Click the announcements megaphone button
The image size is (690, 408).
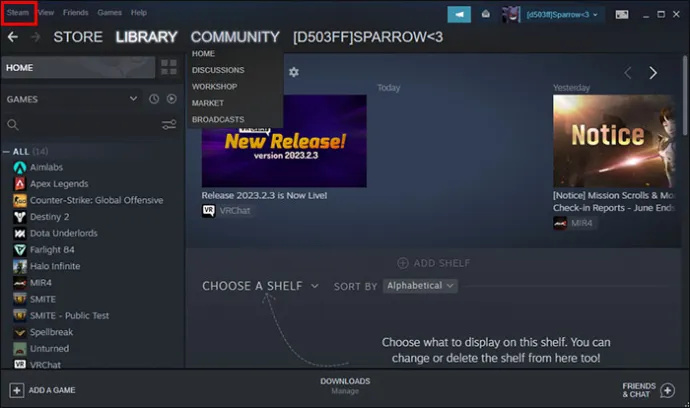[459, 15]
